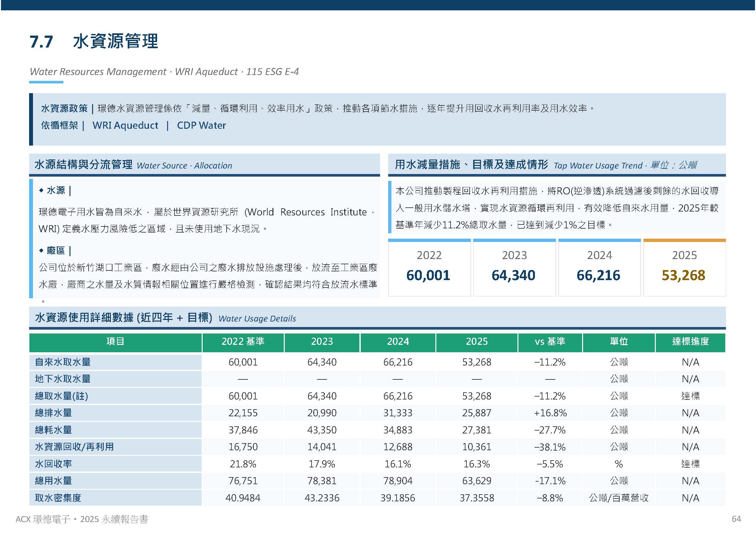Click the 10,361 recycled water cell

coord(477,447)
